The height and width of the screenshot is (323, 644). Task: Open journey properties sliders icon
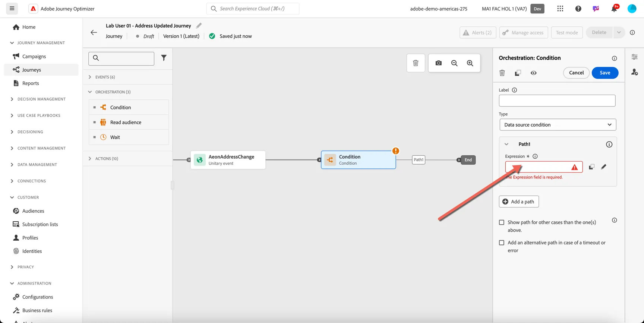point(634,57)
